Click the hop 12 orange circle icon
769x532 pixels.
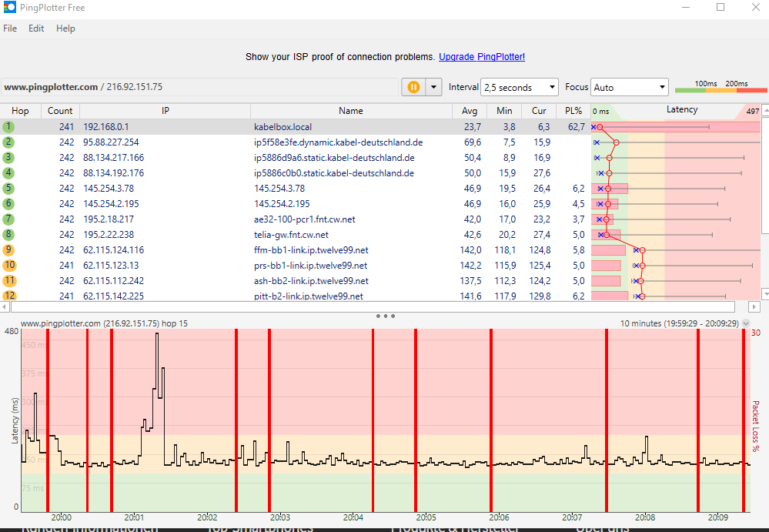(x=9, y=295)
